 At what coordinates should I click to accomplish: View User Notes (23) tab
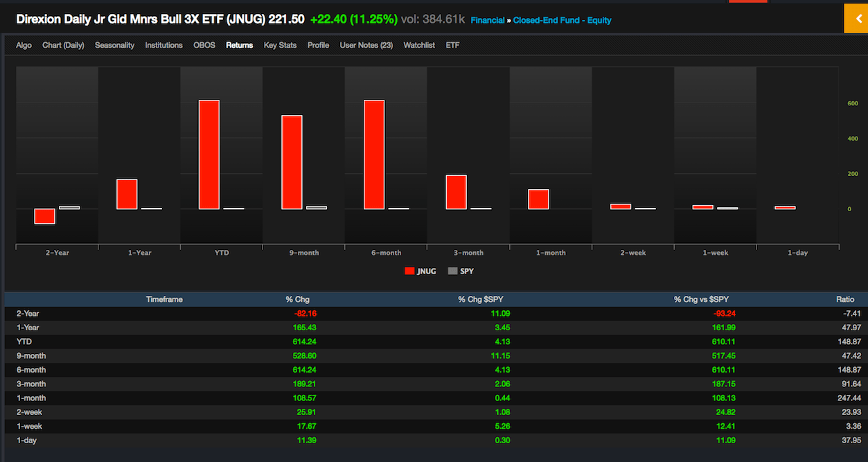pyautogui.click(x=366, y=44)
